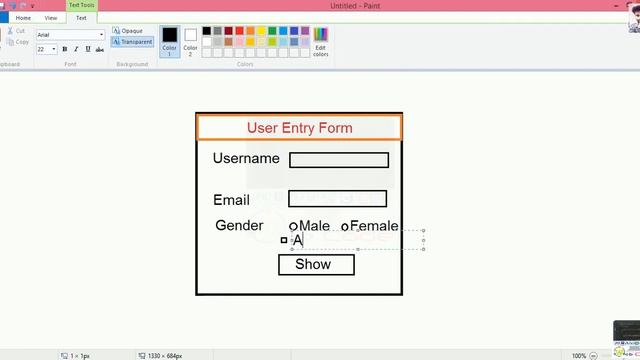Pick the rose pink color swatch
Screen dimensions: 640x360
[240, 42]
